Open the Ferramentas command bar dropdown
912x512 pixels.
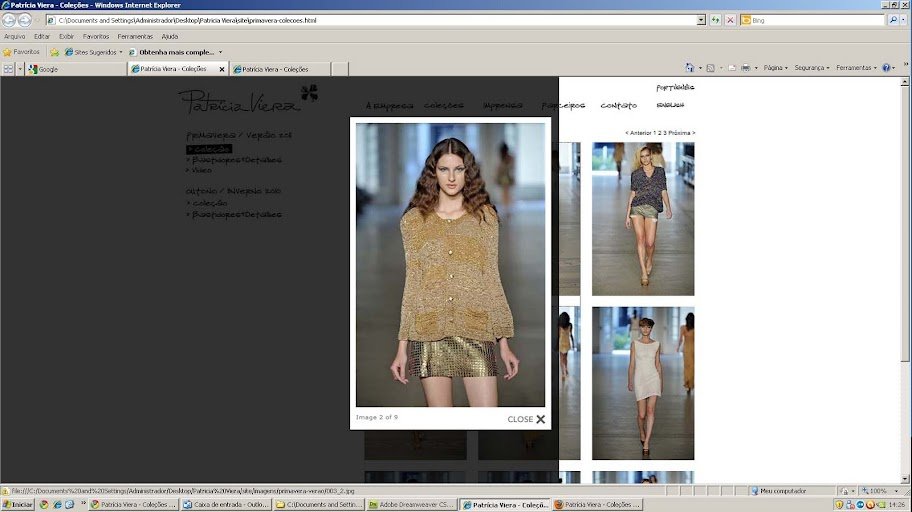pos(856,67)
